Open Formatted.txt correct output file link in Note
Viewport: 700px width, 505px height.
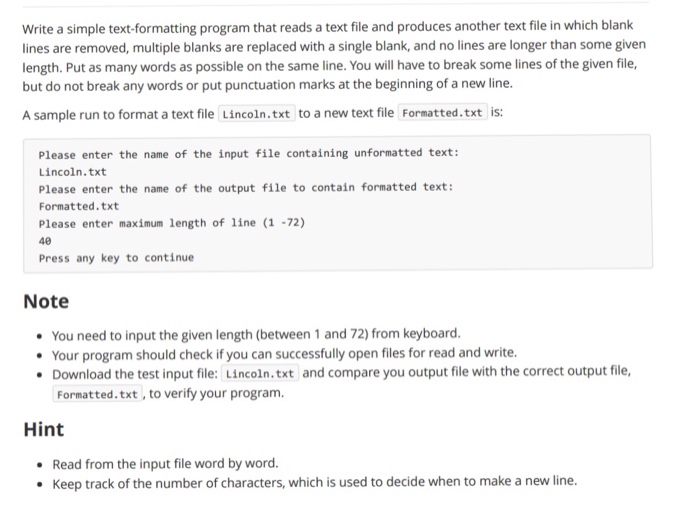[97, 394]
